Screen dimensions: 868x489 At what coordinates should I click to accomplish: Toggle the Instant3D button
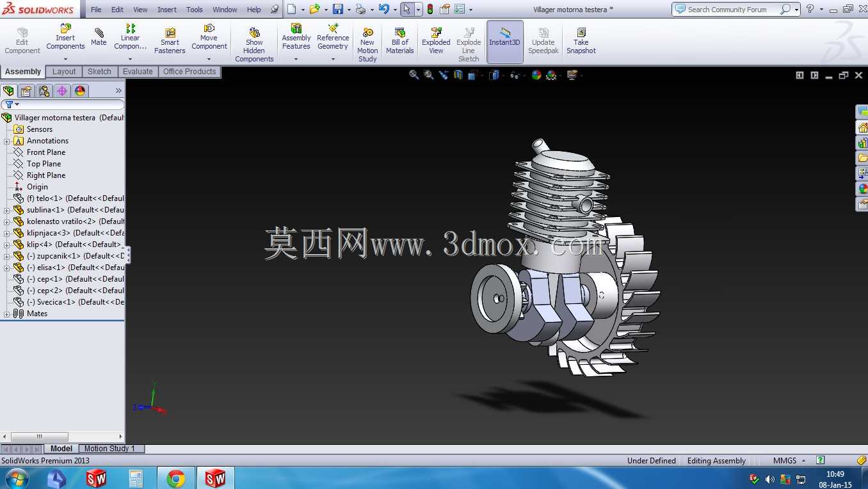coord(505,42)
